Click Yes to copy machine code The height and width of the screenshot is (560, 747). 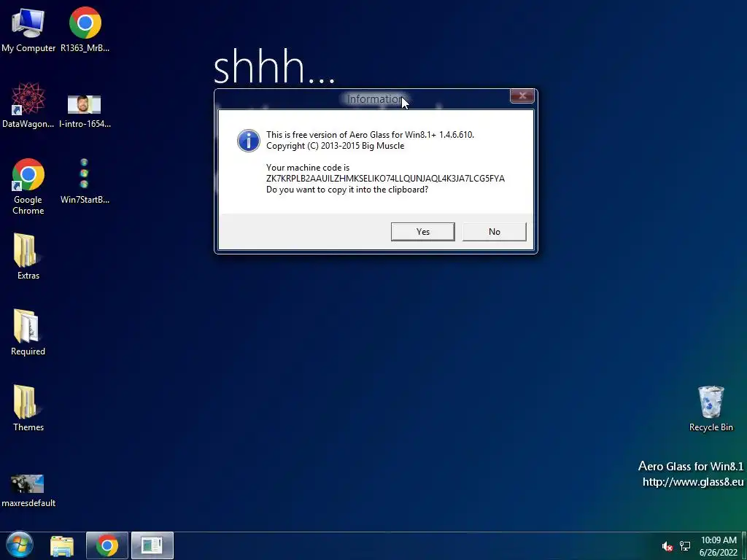pyautogui.click(x=422, y=231)
